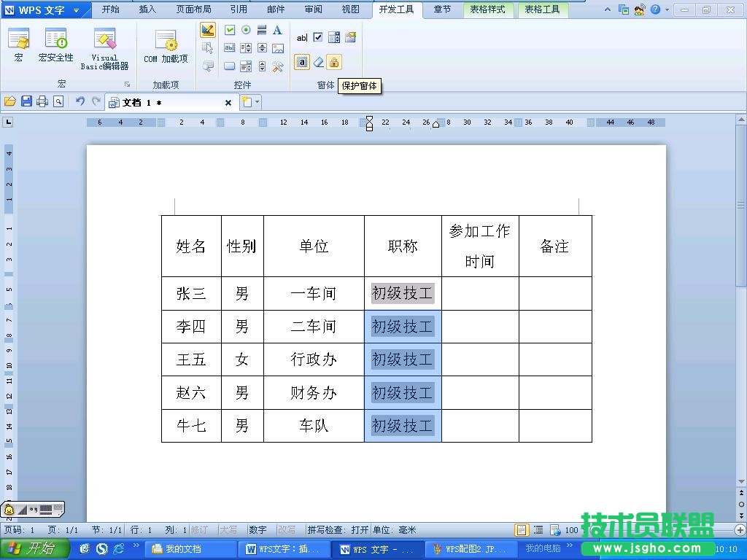Toggle design mode in the 控件 group
This screenshot has width=747, height=560.
[208, 31]
